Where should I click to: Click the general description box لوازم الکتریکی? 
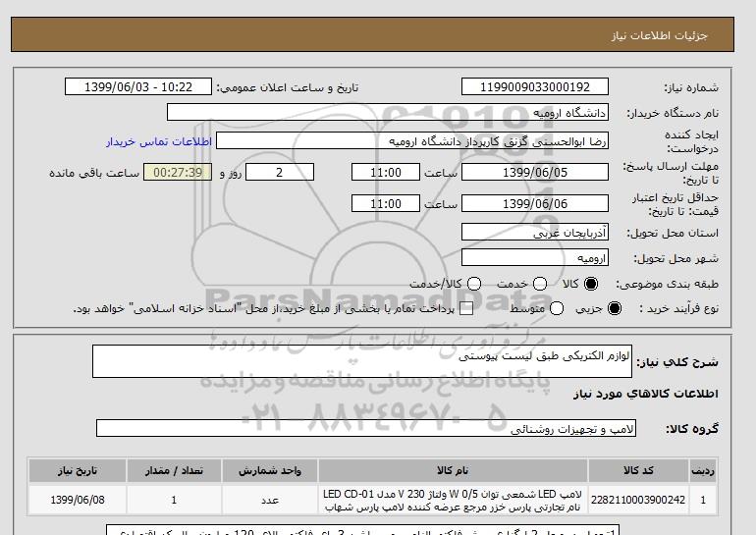point(362,361)
